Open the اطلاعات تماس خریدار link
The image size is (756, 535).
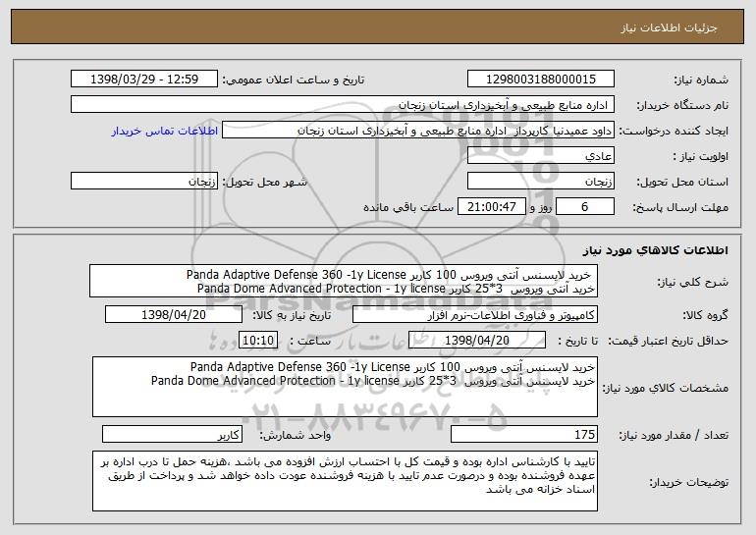pos(165,132)
